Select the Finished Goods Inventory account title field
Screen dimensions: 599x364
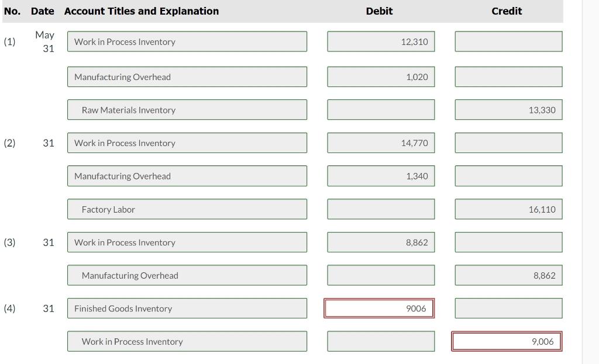tap(187, 308)
